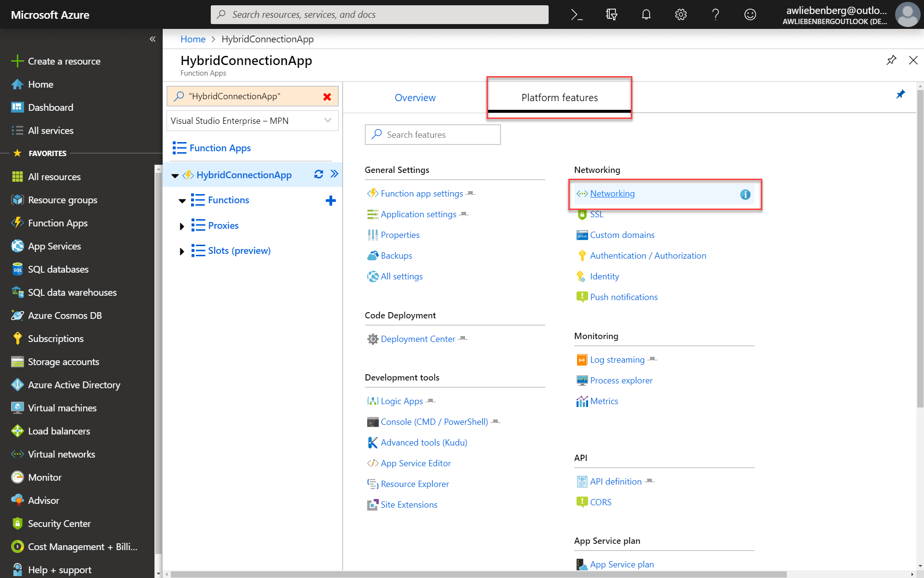924x578 pixels.
Task: Click the Search features field
Action: click(x=433, y=135)
